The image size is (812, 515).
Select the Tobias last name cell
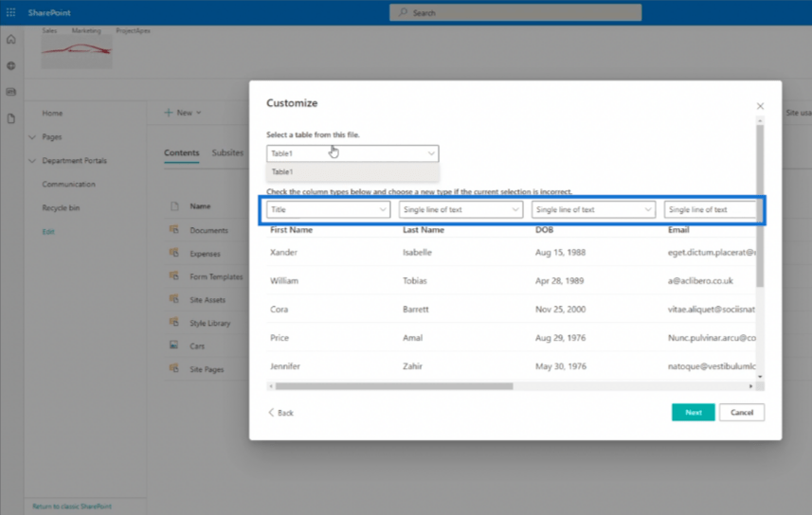(x=415, y=280)
